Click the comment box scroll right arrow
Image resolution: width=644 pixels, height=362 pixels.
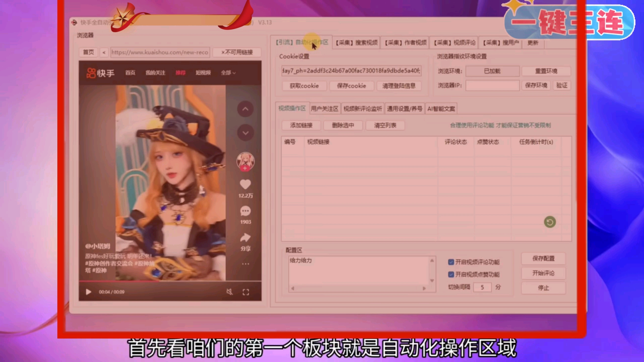[x=424, y=288]
